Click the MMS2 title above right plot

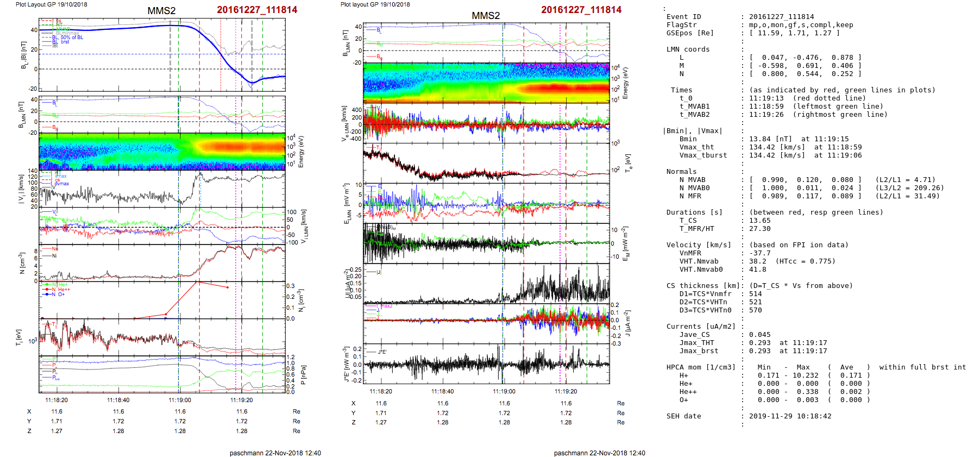point(486,16)
